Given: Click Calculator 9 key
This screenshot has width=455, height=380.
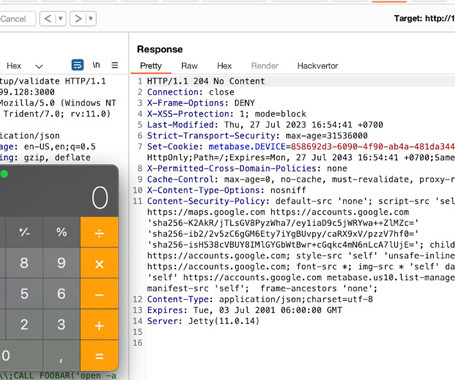Looking at the screenshot, I should (x=61, y=263).
